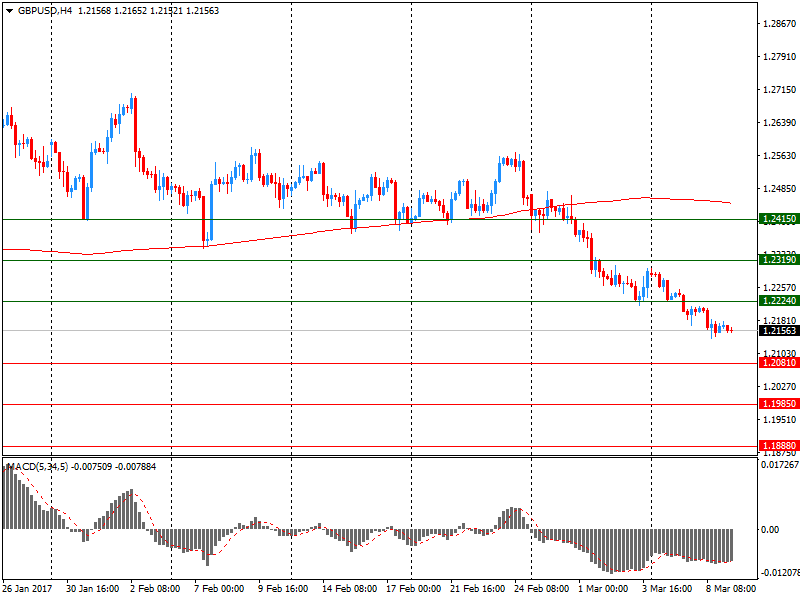The image size is (800, 600).
Task: Select the GBPUSD,H4 chart title text
Action: pyautogui.click(x=45, y=11)
